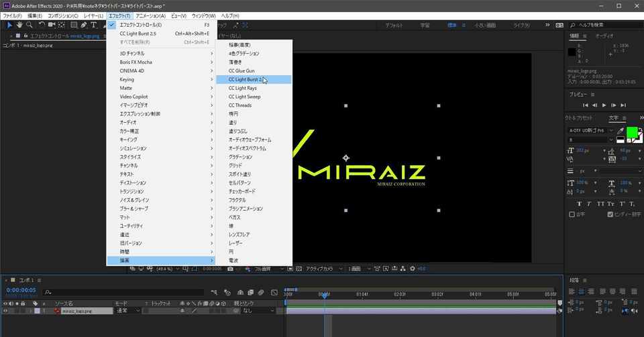Open the Composition menu
The height and width of the screenshot is (337, 644).
pyautogui.click(x=63, y=15)
